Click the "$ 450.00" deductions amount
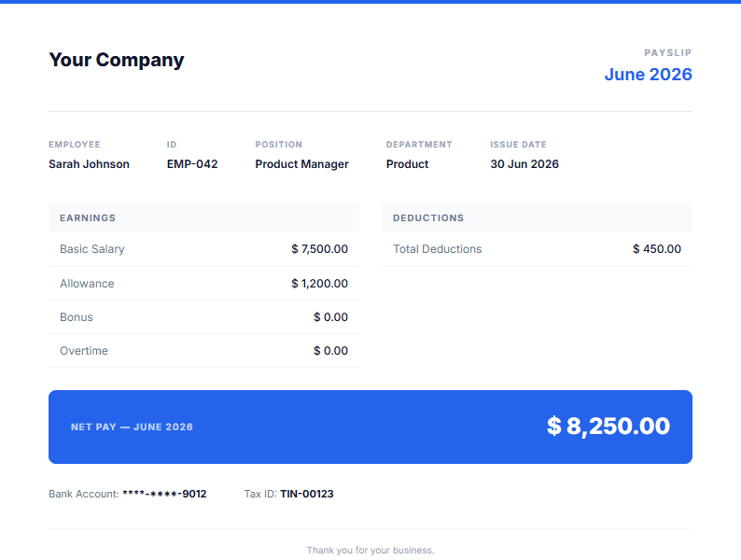 point(657,249)
